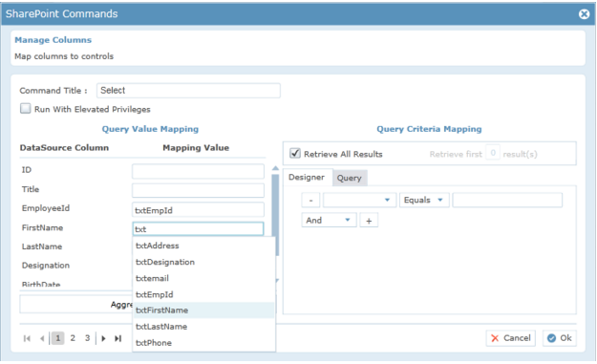Confirm with the Ok button
This screenshot has height=364, width=597.
click(560, 338)
